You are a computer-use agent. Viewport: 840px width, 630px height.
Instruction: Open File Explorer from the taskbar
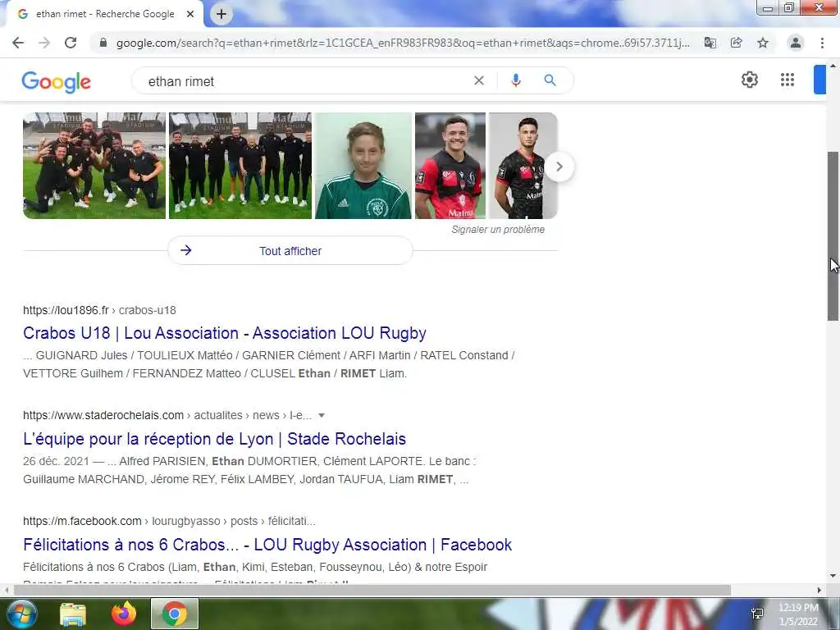(73, 614)
